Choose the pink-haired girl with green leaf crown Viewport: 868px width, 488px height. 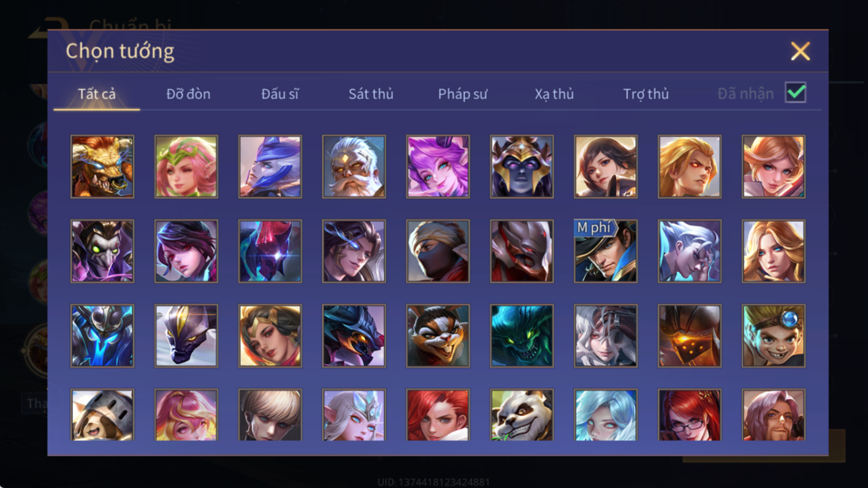[x=186, y=167]
